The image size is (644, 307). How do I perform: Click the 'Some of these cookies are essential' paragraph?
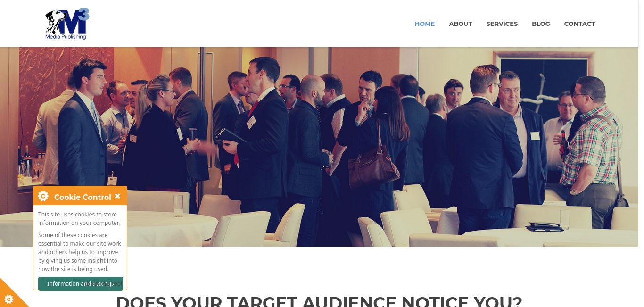[x=80, y=252]
